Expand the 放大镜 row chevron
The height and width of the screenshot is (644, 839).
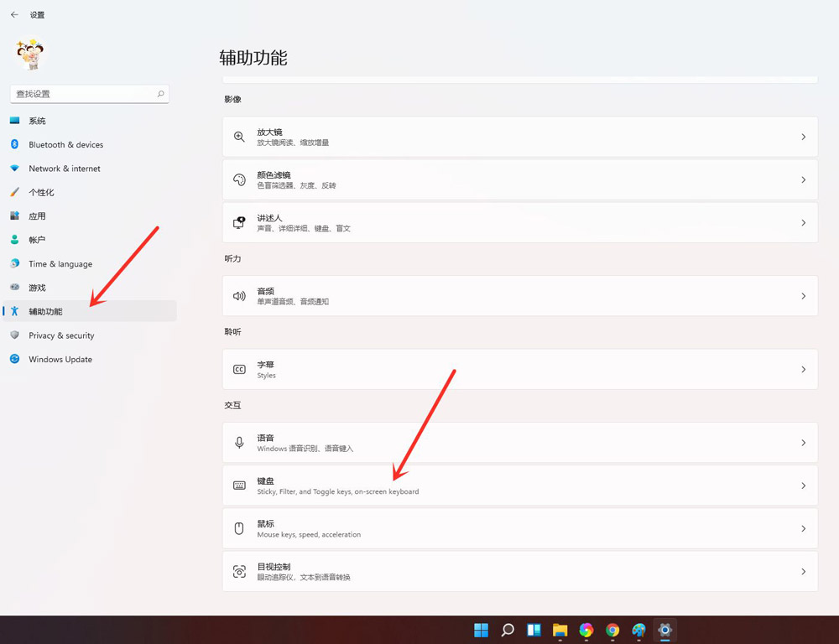(803, 137)
